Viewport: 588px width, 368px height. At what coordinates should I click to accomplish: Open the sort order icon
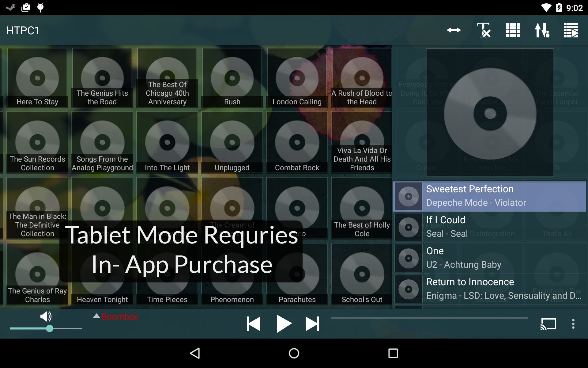click(x=542, y=30)
